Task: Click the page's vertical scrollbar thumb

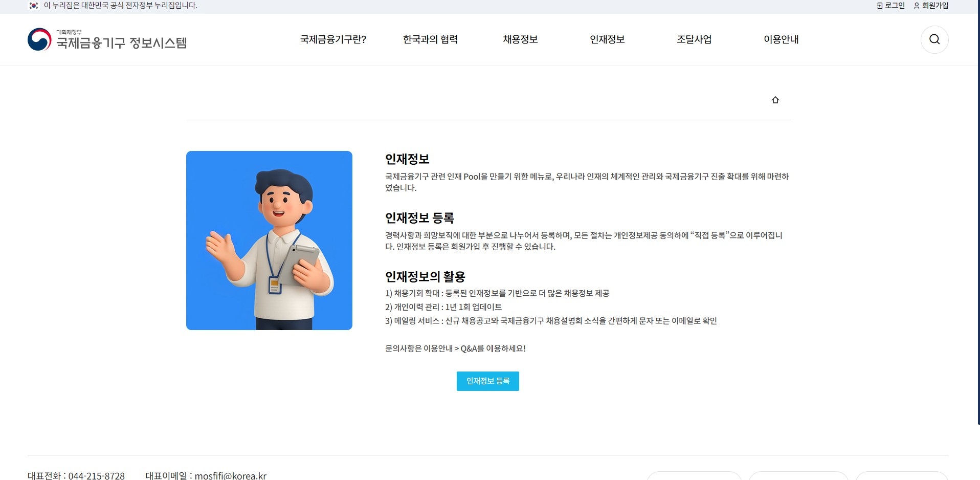Action: [x=978, y=212]
